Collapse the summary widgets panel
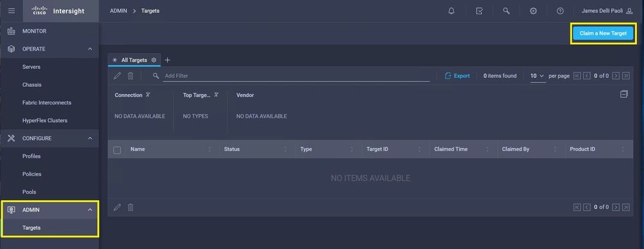This screenshot has height=249, width=644. (624, 95)
